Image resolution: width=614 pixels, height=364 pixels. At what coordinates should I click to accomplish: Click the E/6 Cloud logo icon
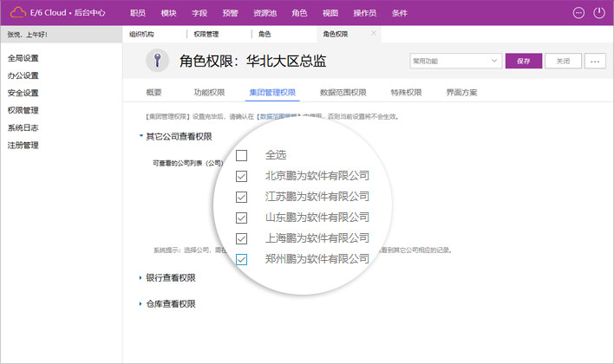(x=18, y=13)
